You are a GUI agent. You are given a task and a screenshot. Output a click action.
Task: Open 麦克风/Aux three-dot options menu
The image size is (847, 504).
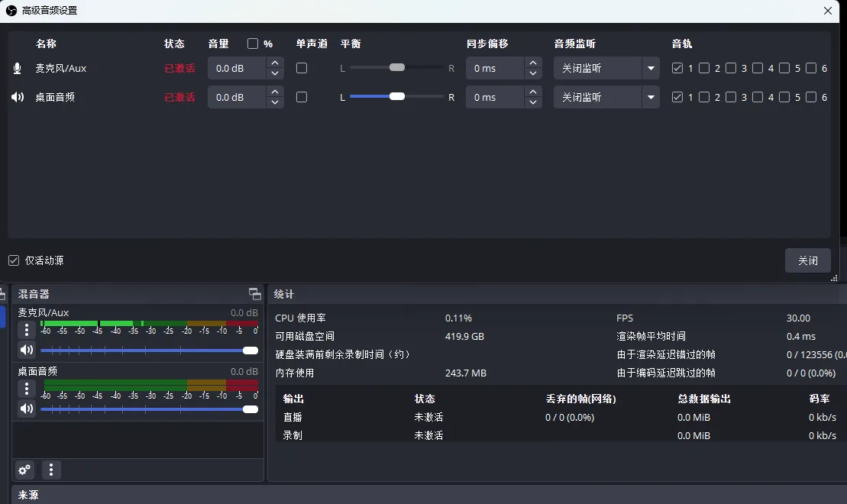[27, 330]
